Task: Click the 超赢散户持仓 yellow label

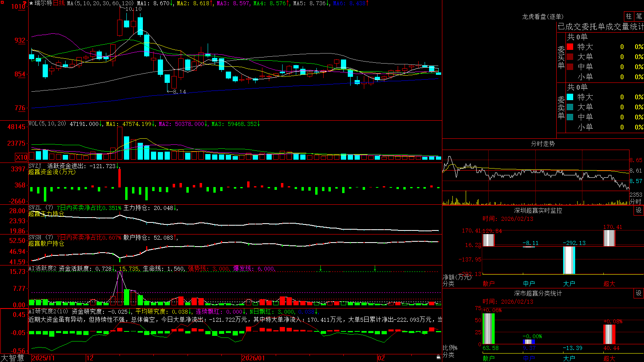Action: pos(46,243)
